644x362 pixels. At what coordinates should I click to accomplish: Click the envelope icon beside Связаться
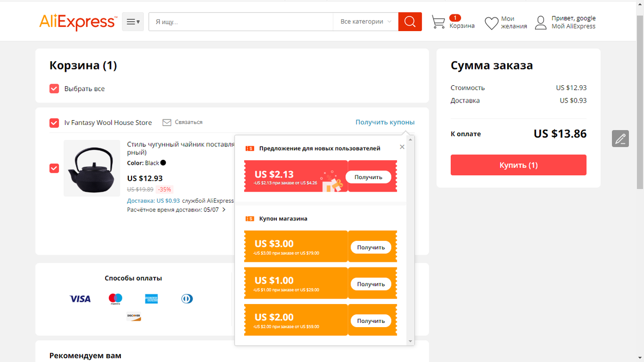[167, 122]
